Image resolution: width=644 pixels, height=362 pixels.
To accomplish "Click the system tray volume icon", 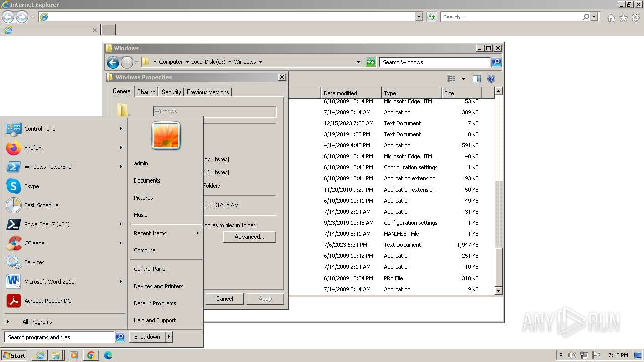I will pos(573,355).
